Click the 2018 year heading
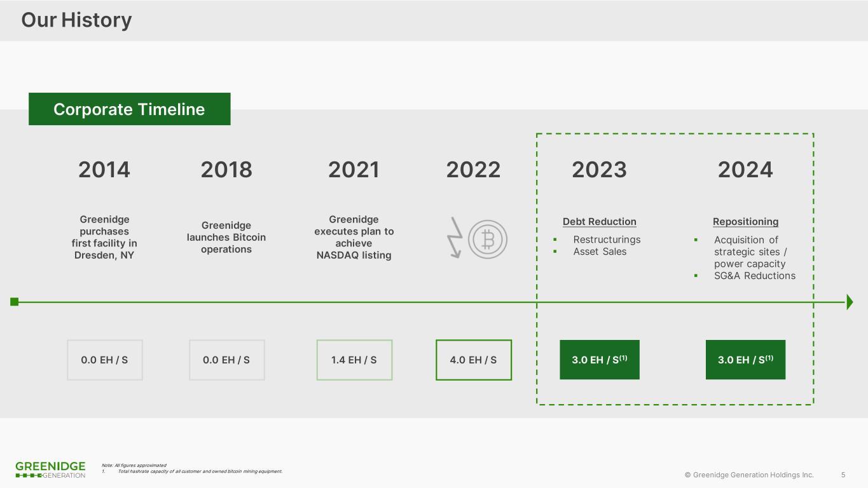The width and height of the screenshot is (868, 488). [226, 170]
